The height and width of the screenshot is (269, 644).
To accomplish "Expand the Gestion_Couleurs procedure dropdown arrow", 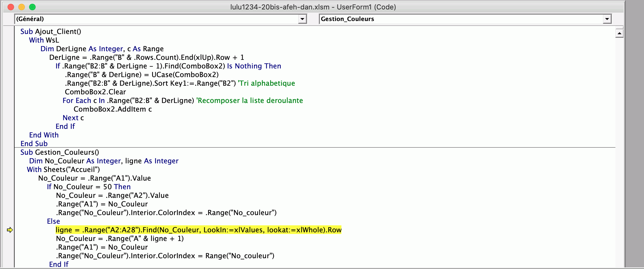I will (607, 19).
